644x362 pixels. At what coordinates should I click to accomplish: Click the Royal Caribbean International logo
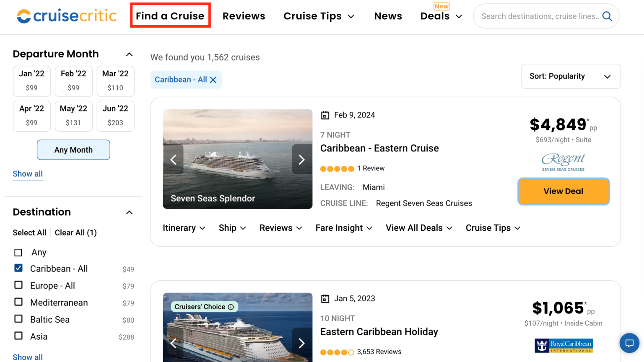[563, 346]
